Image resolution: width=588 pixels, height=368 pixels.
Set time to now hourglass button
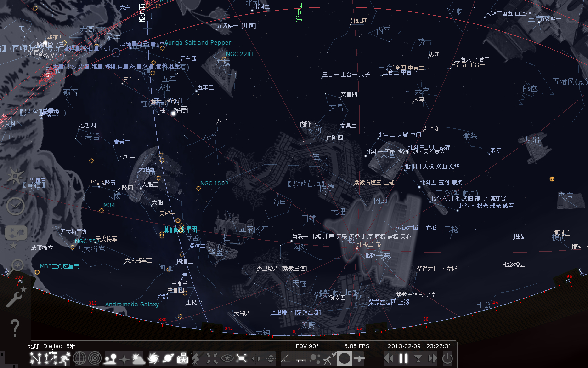click(x=418, y=358)
